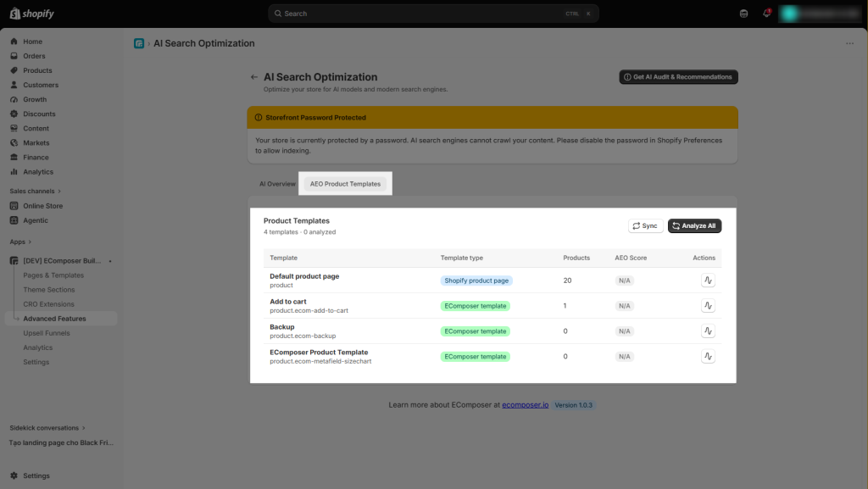Select AEO Product Templates tab
868x489 pixels.
[346, 184]
